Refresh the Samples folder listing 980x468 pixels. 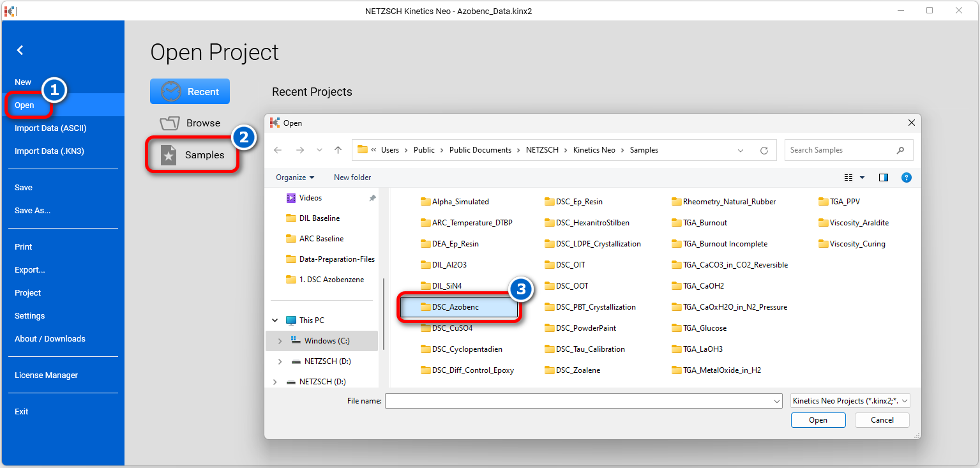point(764,150)
